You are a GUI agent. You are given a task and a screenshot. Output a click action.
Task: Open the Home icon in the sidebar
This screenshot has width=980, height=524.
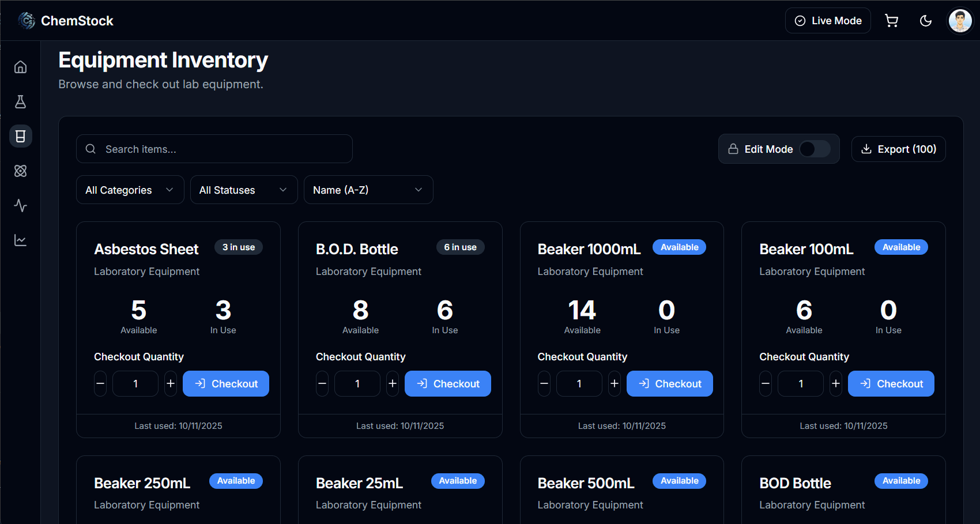[20, 67]
